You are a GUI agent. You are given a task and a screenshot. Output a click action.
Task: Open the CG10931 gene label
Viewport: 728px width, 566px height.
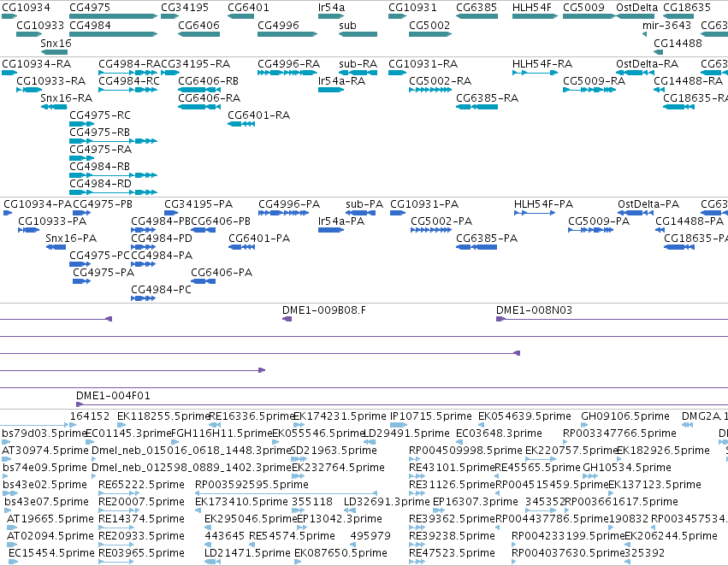point(412,8)
